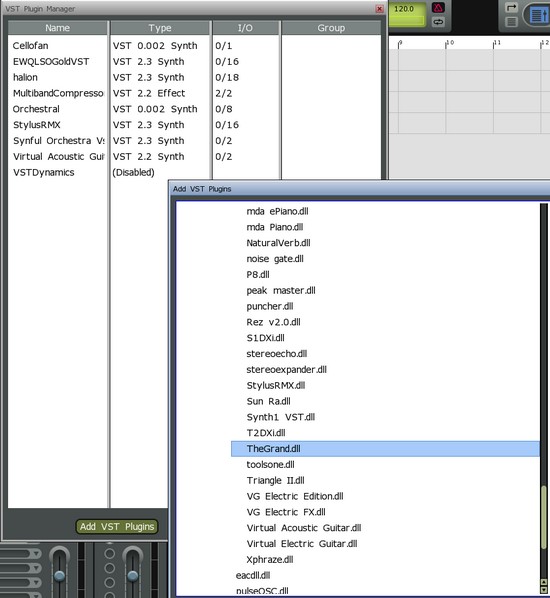Select Cellofan in the plugin manager list
This screenshot has height=598, width=550.
(x=30, y=46)
